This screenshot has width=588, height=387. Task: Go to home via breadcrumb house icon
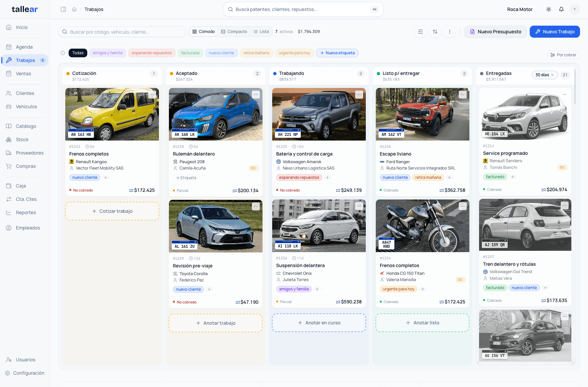pyautogui.click(x=74, y=9)
